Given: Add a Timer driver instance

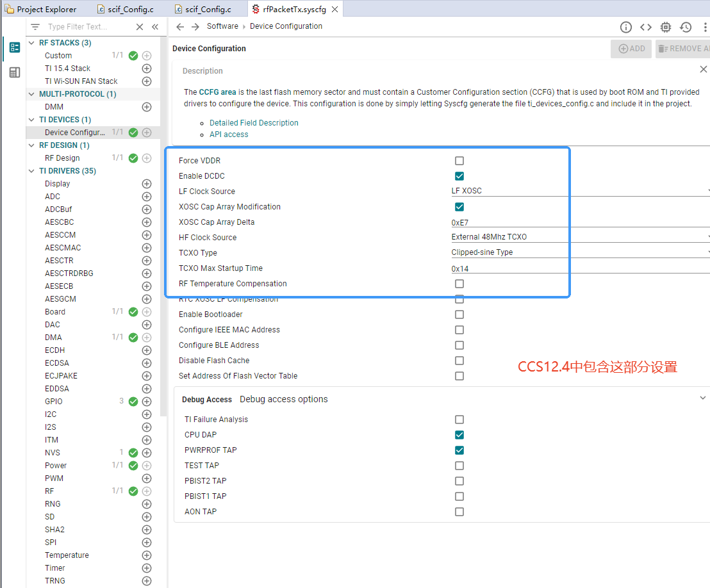Looking at the screenshot, I should [x=147, y=568].
